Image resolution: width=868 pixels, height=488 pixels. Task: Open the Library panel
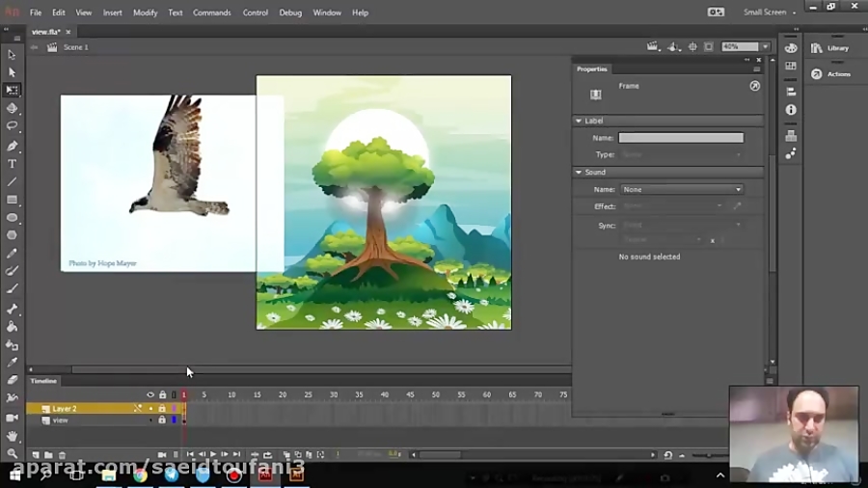pos(830,48)
